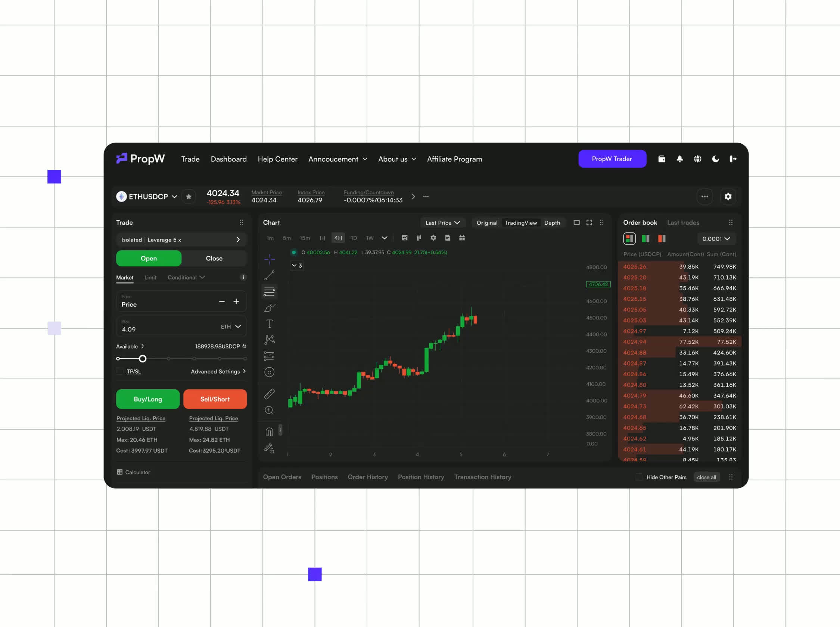The width and height of the screenshot is (840, 627).
Task: Switch to the Positions tab
Action: pyautogui.click(x=324, y=477)
